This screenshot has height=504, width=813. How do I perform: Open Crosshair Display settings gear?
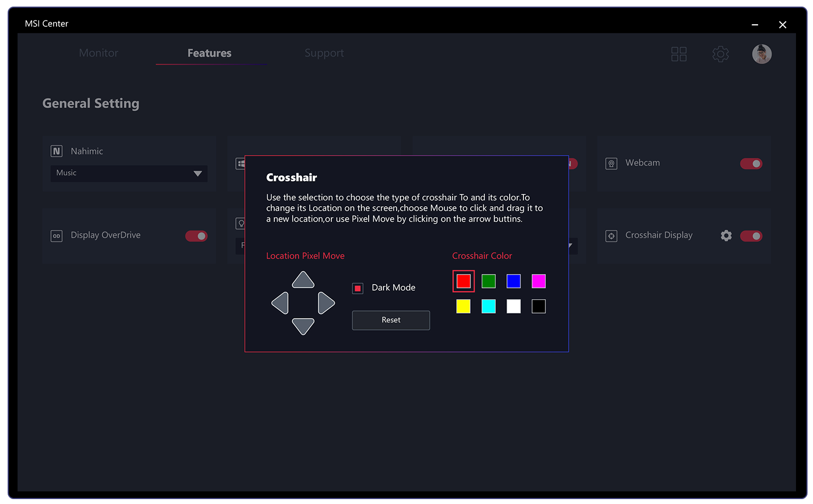(726, 236)
